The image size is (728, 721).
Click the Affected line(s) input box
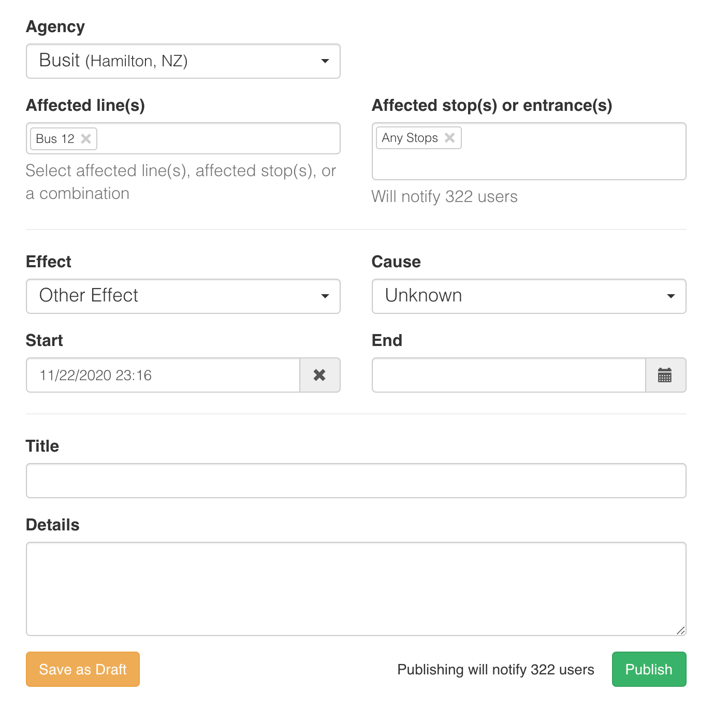point(217,139)
